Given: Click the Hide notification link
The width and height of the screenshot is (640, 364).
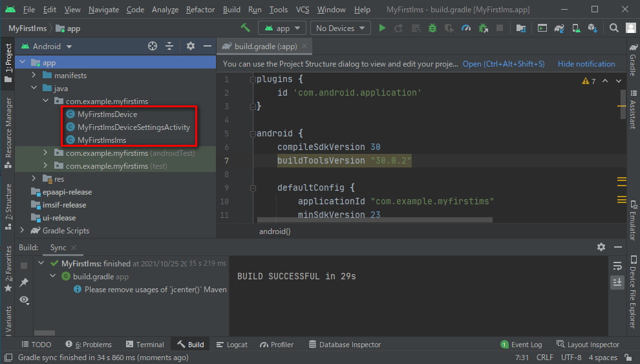Looking at the screenshot, I should (x=586, y=64).
